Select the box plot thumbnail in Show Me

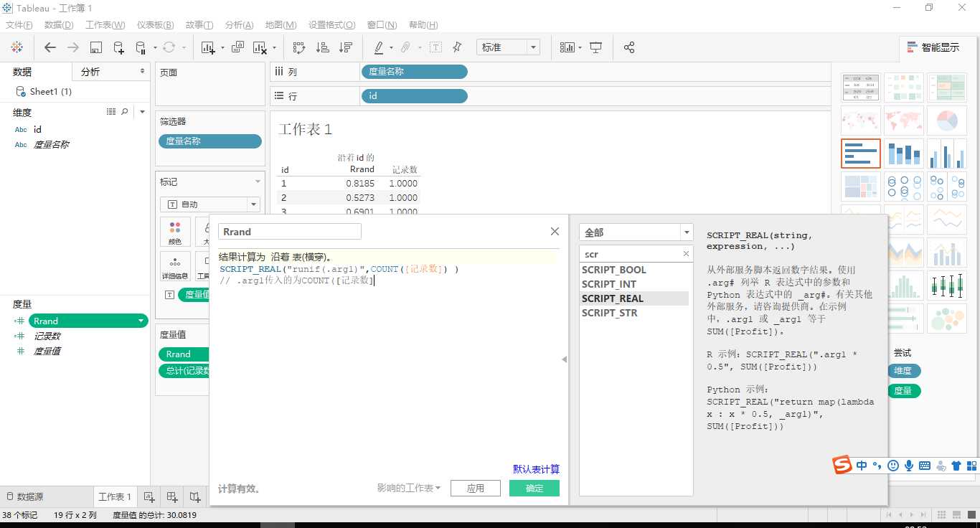click(947, 286)
